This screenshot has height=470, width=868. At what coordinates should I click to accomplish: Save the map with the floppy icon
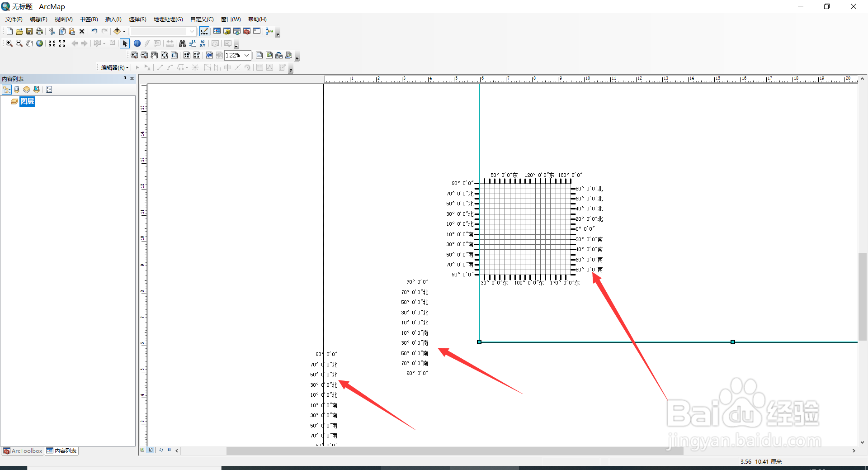click(x=29, y=31)
